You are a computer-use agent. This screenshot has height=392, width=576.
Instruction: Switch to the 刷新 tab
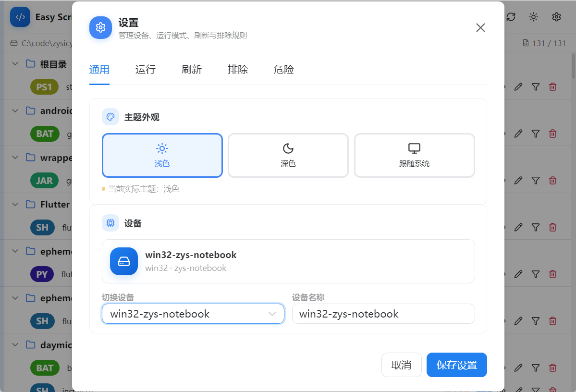191,70
